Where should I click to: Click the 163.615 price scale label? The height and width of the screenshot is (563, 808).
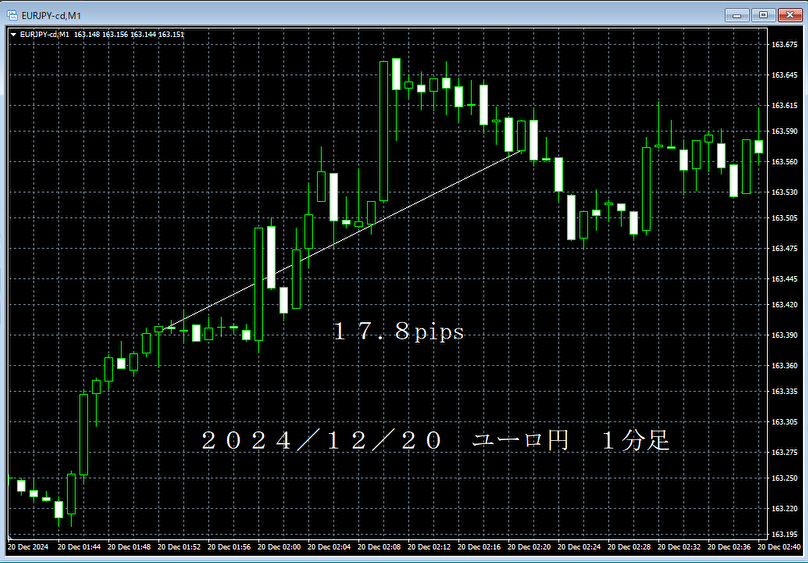(x=784, y=106)
